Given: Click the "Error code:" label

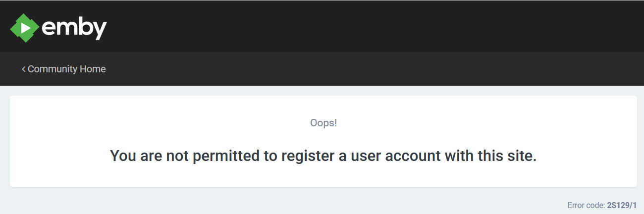Looking at the screenshot, I should pos(586,205).
